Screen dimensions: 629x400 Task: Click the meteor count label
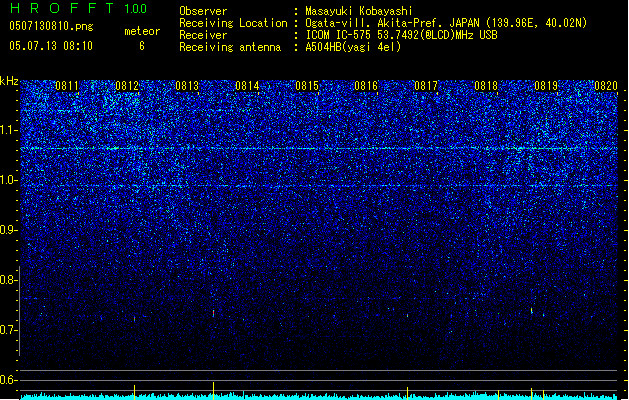click(x=142, y=31)
